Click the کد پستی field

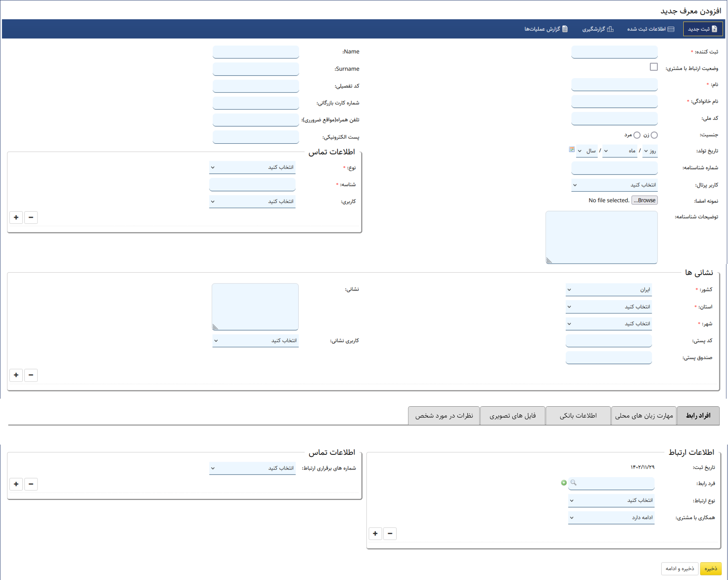pos(609,341)
